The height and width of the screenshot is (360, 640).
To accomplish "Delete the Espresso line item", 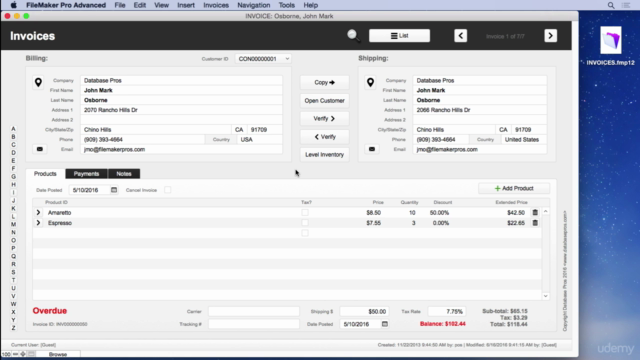I will point(535,223).
